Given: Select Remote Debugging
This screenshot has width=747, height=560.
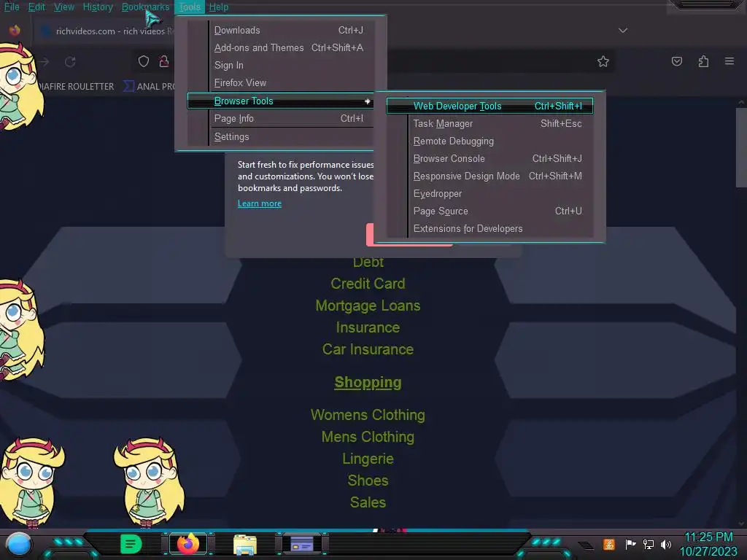Looking at the screenshot, I should (489, 141).
